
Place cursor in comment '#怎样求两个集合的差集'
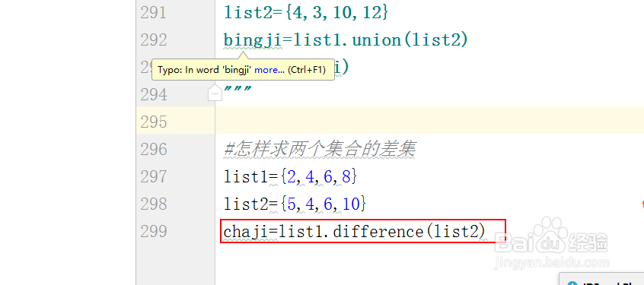click(x=320, y=149)
